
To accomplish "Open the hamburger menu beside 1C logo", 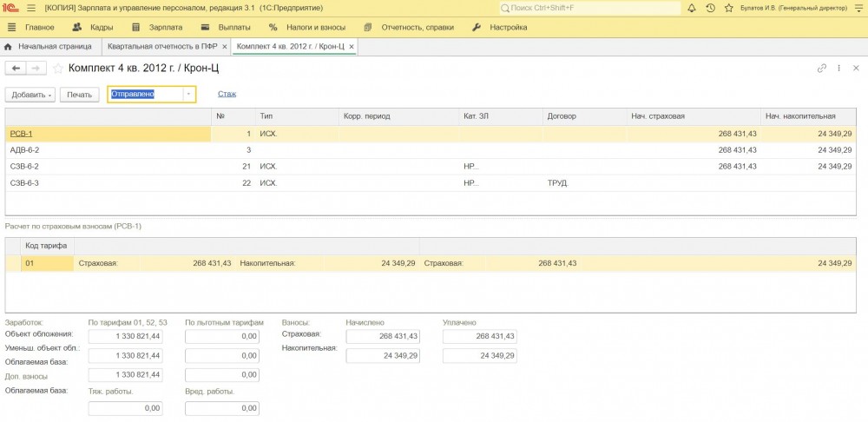I will coord(31,8).
